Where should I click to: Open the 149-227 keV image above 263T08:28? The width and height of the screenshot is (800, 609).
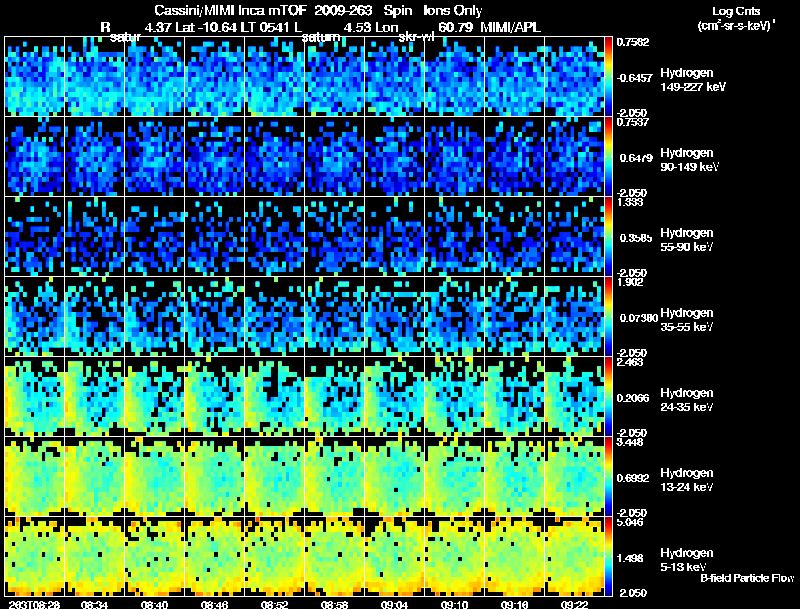(35, 77)
